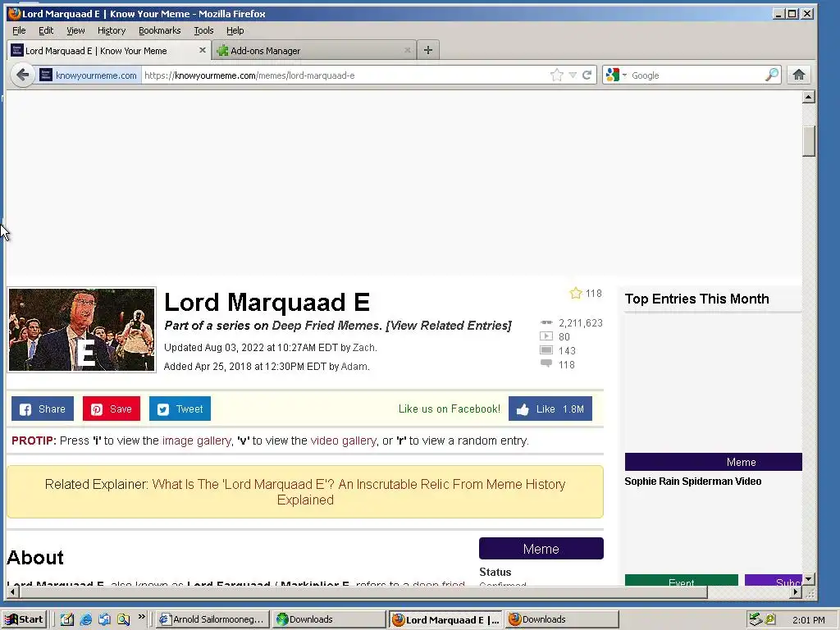The height and width of the screenshot is (630, 840).
Task: Bookmark this page with the star icon
Action: tap(557, 75)
